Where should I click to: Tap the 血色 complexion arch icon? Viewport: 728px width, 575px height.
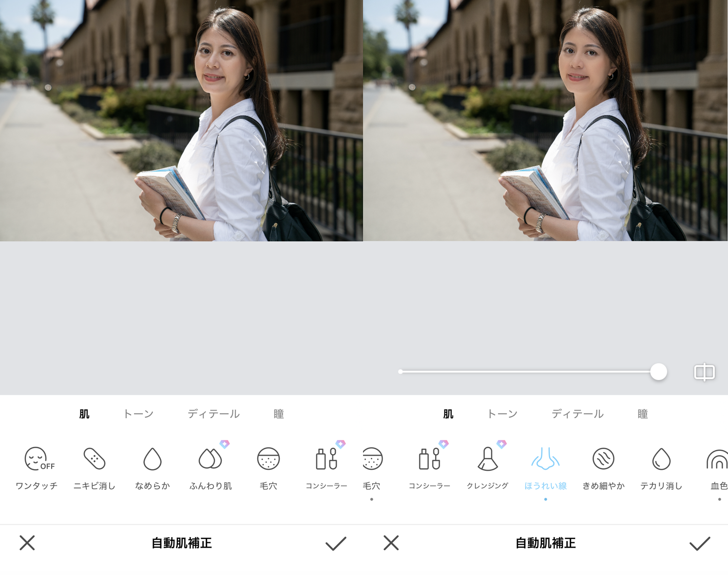coord(718,460)
